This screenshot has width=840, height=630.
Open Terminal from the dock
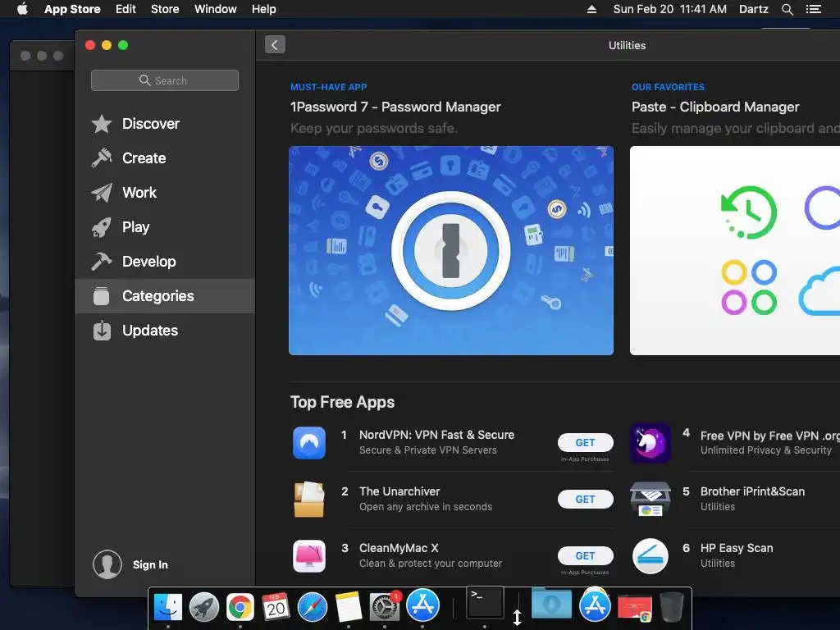[485, 603]
